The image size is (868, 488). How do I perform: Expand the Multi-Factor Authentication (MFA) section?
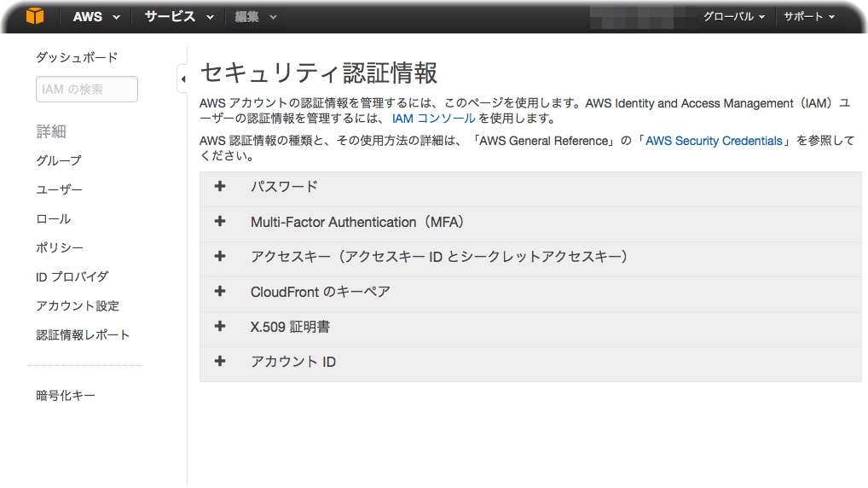pyautogui.click(x=356, y=222)
